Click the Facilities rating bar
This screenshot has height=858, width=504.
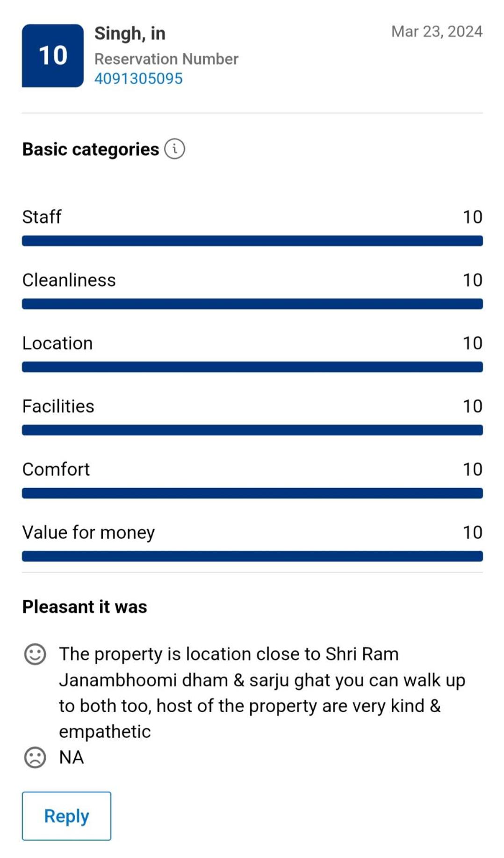coord(252,430)
